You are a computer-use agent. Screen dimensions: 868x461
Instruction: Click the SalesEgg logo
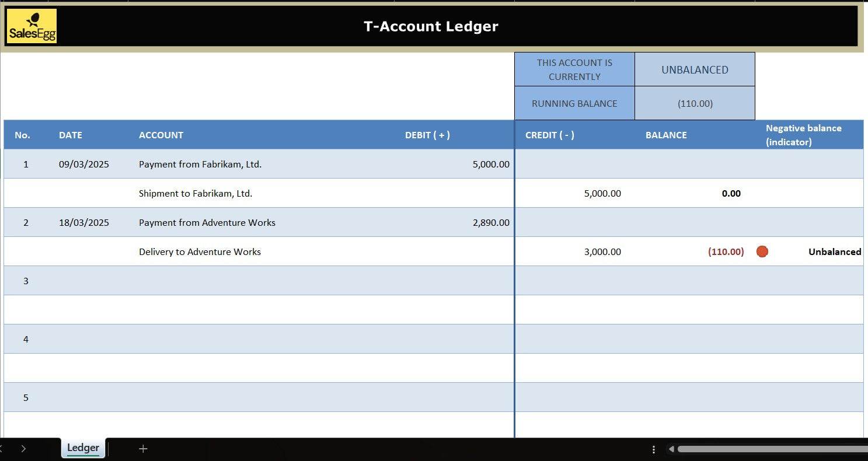click(32, 26)
